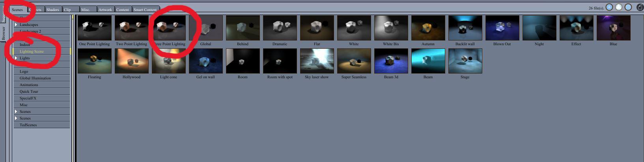Open the Artwork tab
The height and width of the screenshot is (162, 644).
pyautogui.click(x=105, y=9)
